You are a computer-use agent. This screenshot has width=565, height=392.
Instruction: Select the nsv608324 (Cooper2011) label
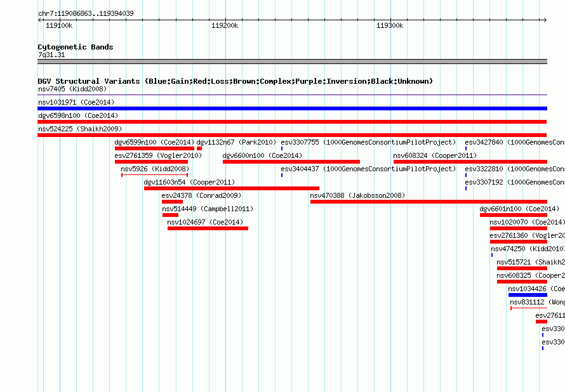(435, 155)
